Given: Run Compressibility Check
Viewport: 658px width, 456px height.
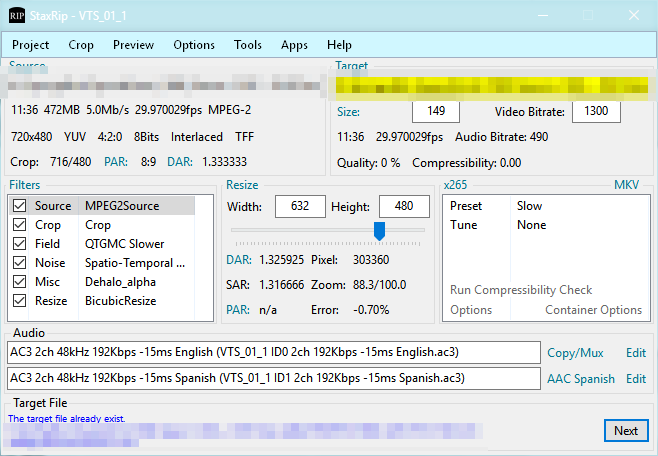Looking at the screenshot, I should [520, 290].
